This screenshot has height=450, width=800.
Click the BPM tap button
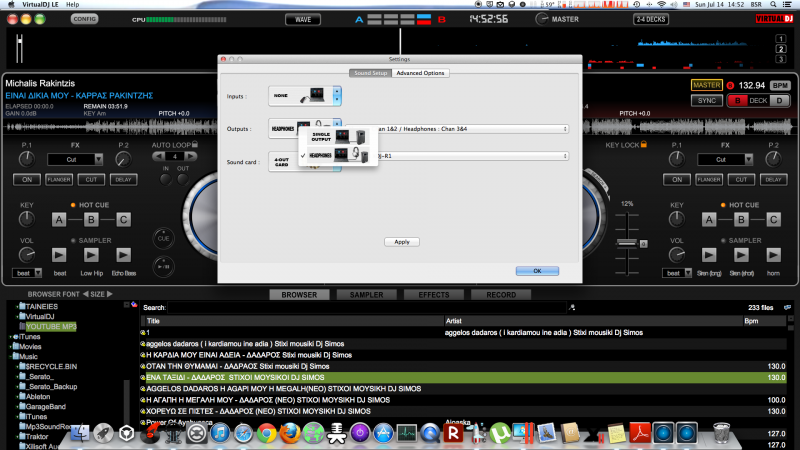[x=780, y=86]
